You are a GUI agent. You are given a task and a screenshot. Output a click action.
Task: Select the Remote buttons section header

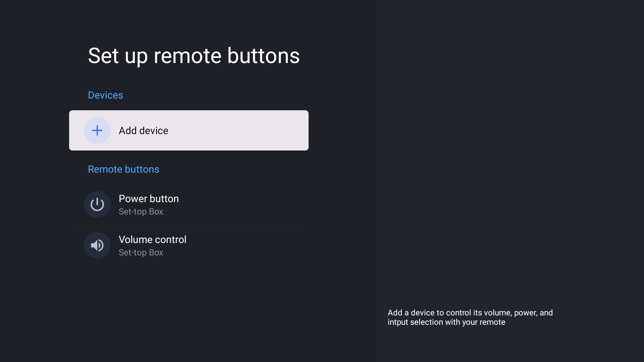pyautogui.click(x=123, y=169)
